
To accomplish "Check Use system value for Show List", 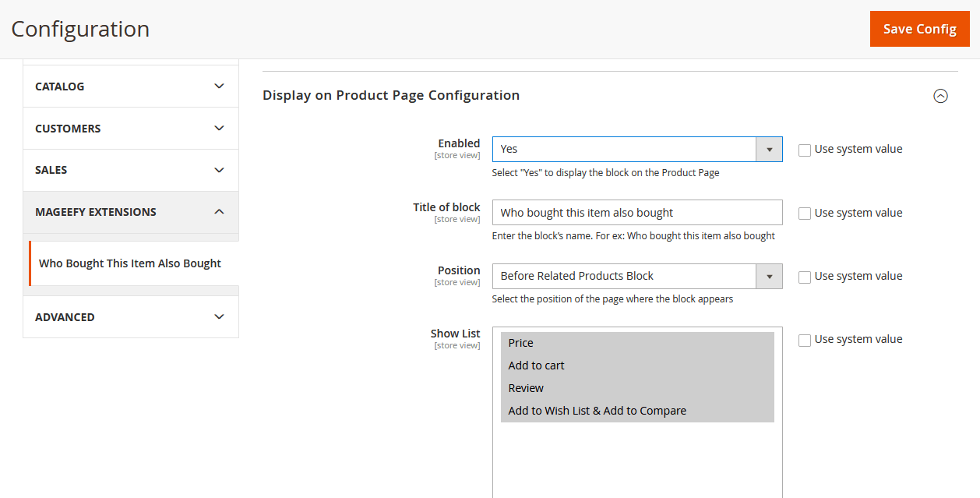I will pyautogui.click(x=805, y=340).
